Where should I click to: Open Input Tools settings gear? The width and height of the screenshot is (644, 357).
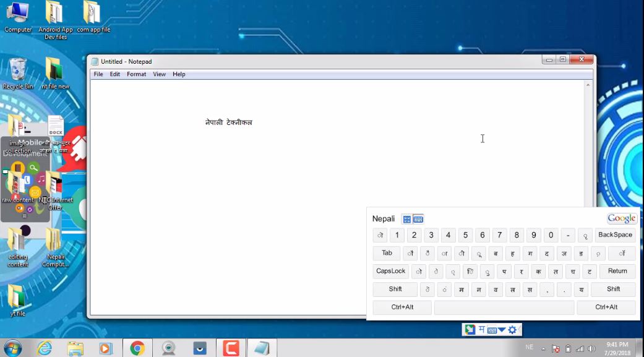512,330
